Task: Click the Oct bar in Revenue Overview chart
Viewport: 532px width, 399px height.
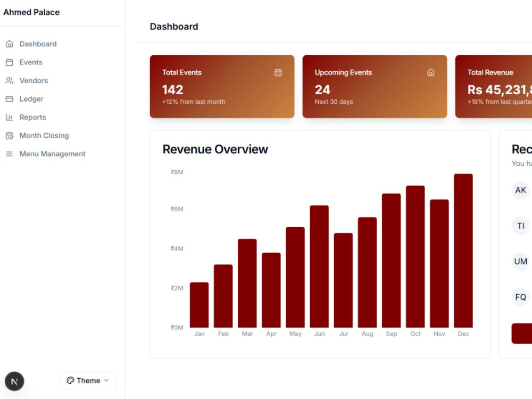Action: 415,256
